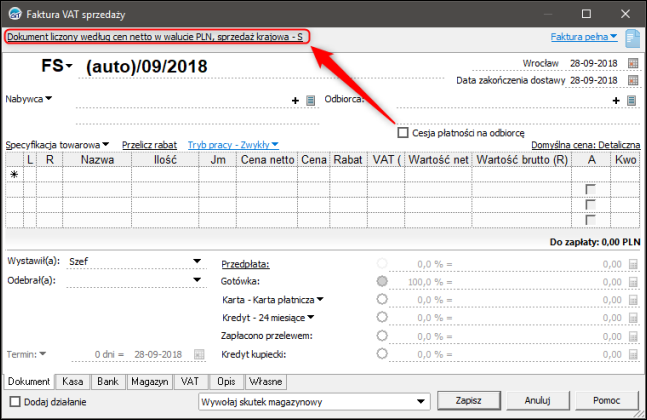Click Cena netto column header
The height and width of the screenshot is (420, 647).
[267, 160]
